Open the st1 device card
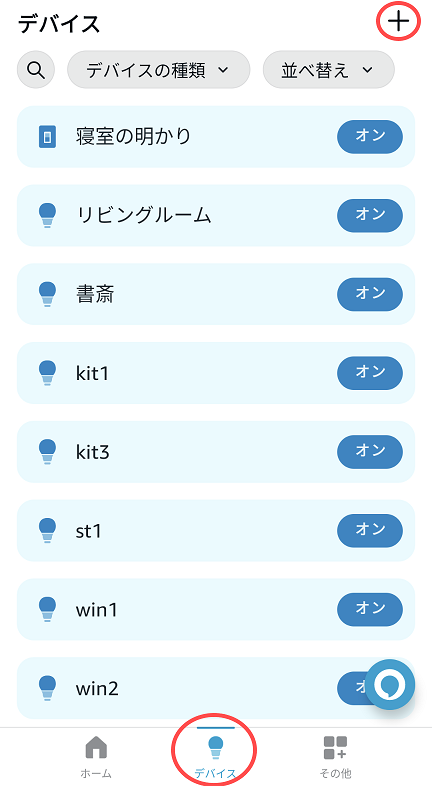Image resolution: width=432 pixels, height=786 pixels. pos(216,530)
